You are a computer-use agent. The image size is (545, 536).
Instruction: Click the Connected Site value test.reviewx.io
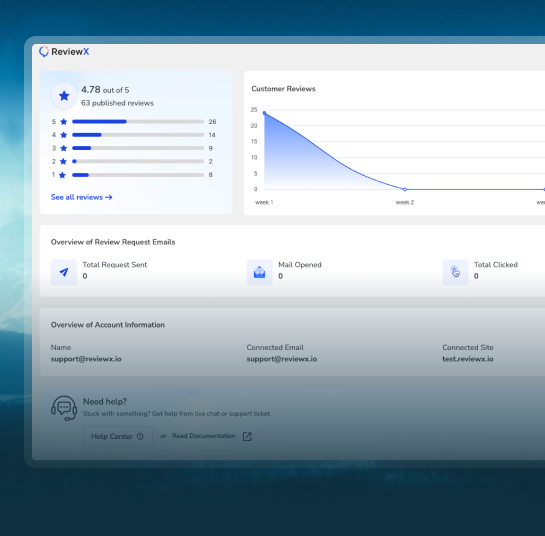point(468,359)
